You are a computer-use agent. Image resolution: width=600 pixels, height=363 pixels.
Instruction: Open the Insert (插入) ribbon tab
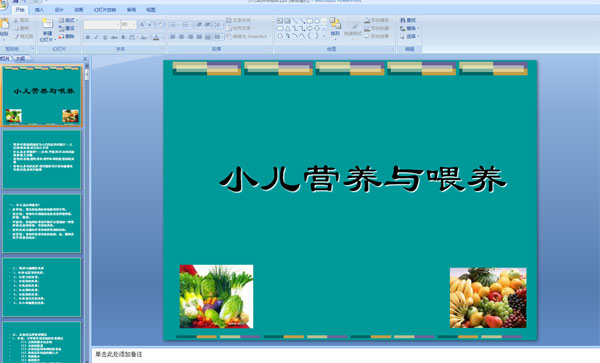(x=39, y=10)
